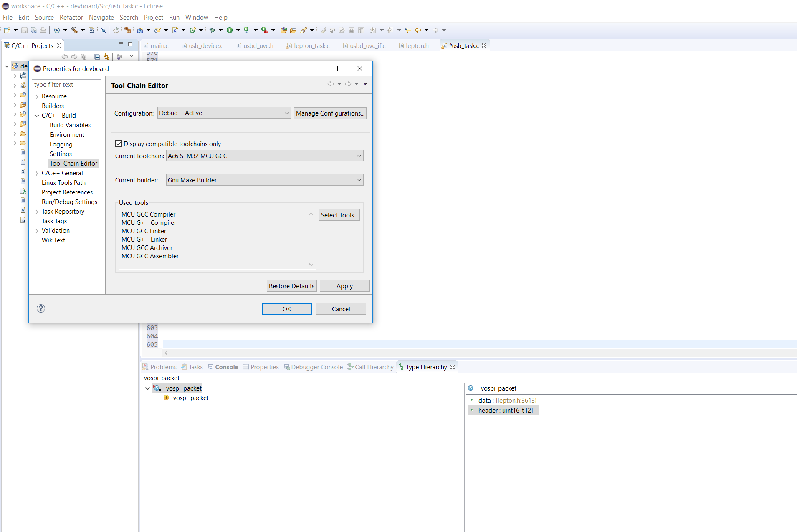This screenshot has width=797, height=532.
Task: Select Settings under C/C++ Build
Action: point(61,154)
